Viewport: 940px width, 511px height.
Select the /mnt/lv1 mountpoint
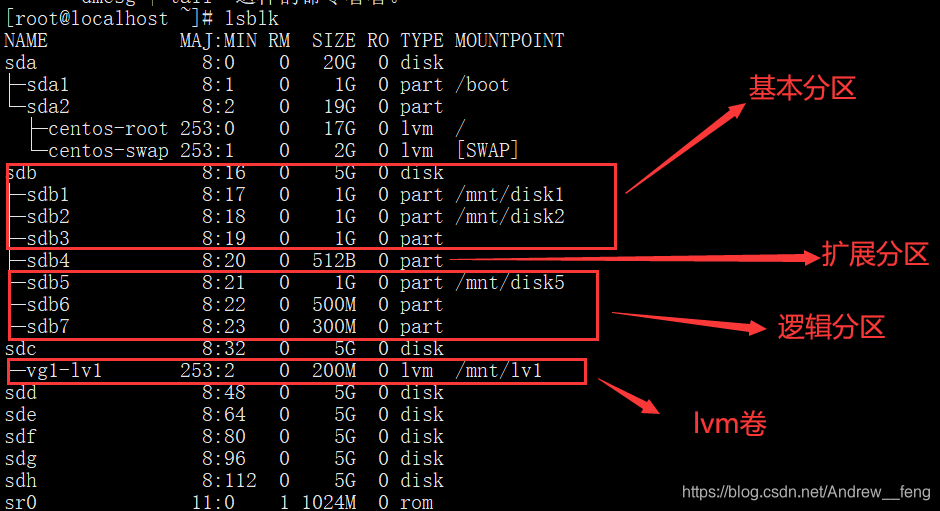click(499, 371)
